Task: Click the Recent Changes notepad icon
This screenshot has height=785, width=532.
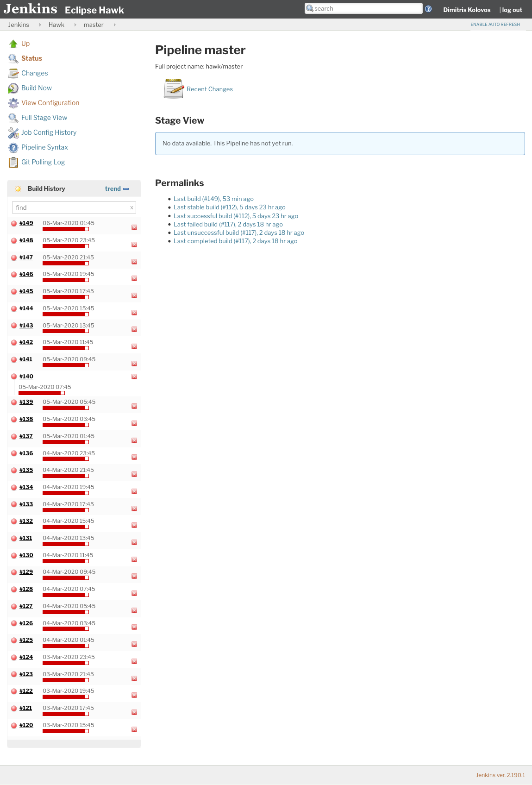Action: point(174,88)
